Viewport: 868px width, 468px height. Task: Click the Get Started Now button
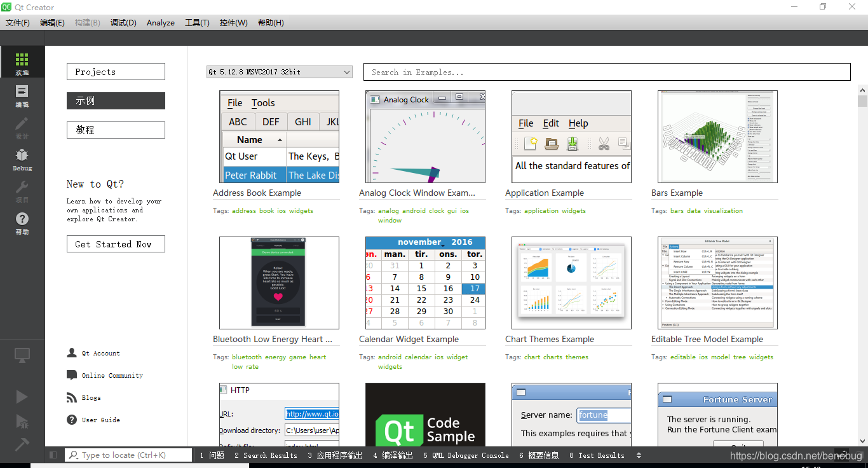(116, 244)
